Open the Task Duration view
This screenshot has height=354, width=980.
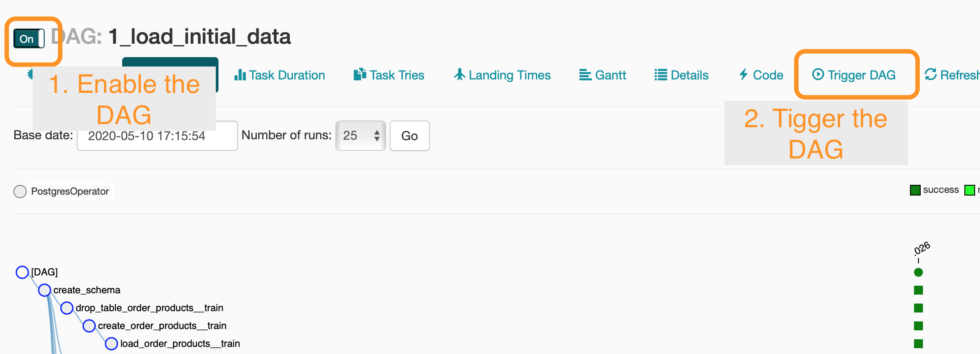click(280, 75)
